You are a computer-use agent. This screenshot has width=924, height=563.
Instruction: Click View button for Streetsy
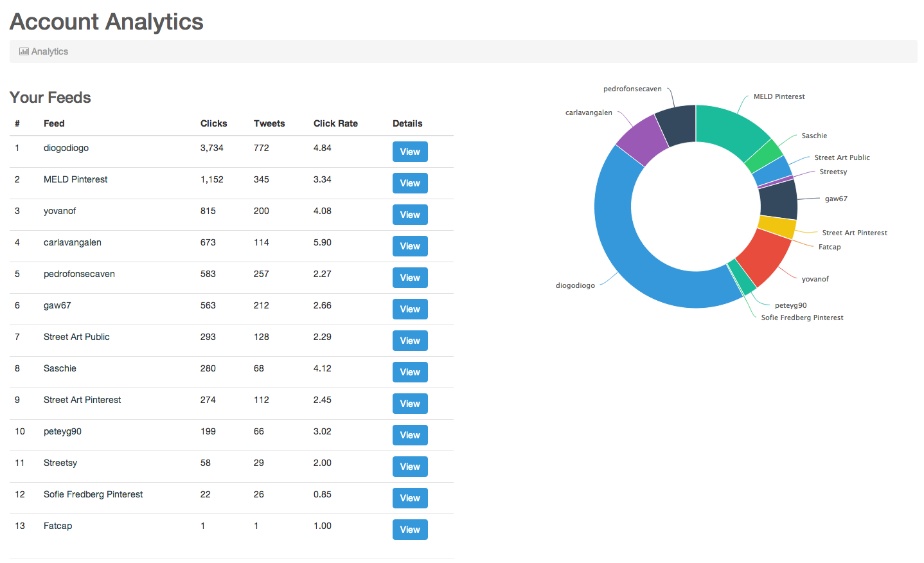[x=409, y=467]
